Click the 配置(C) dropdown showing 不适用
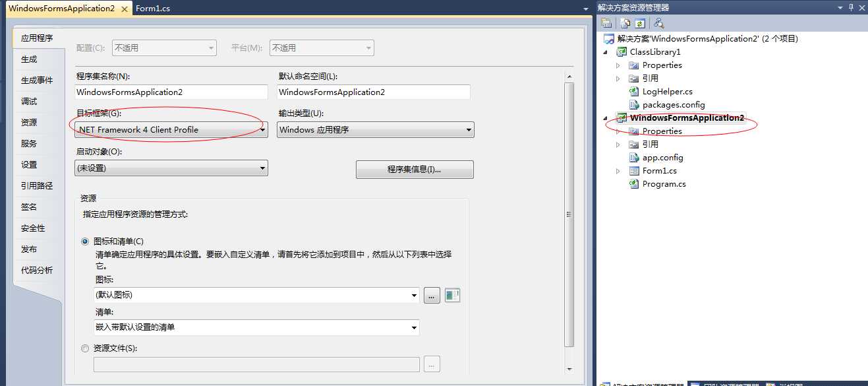This screenshot has width=868, height=386. [164, 48]
